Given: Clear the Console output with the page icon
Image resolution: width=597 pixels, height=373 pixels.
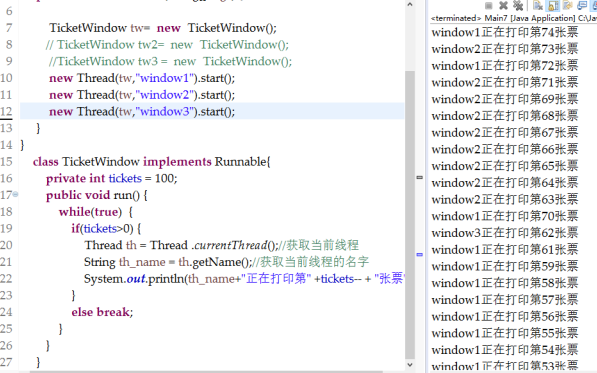Looking at the screenshot, I should pyautogui.click(x=538, y=5).
